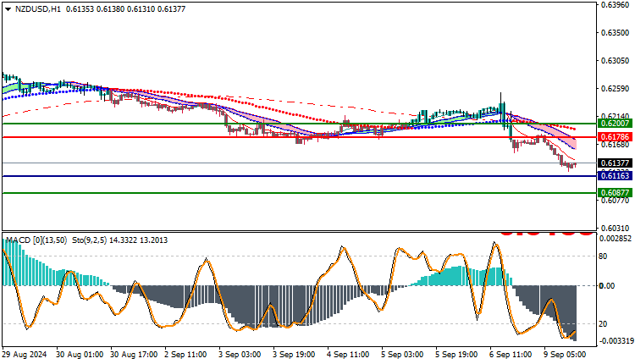Select the blue 0.61163 price level label

click(x=616, y=176)
